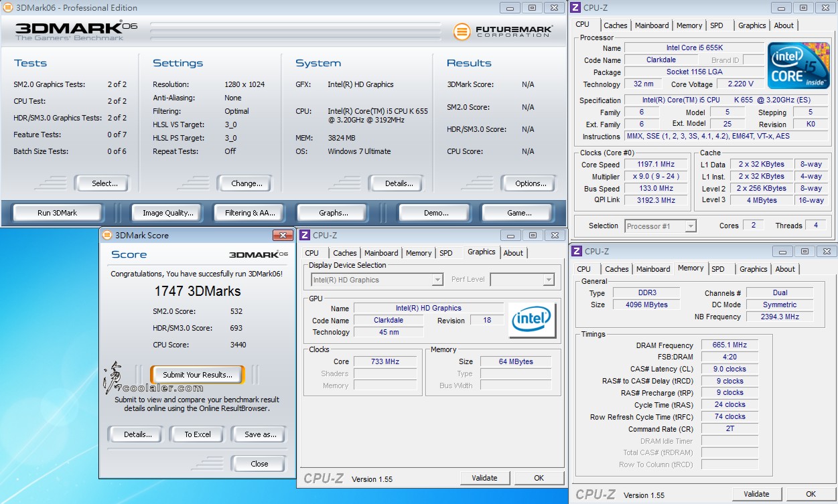Click the 3DMark Score window title icon
The height and width of the screenshot is (504, 838).
point(107,235)
